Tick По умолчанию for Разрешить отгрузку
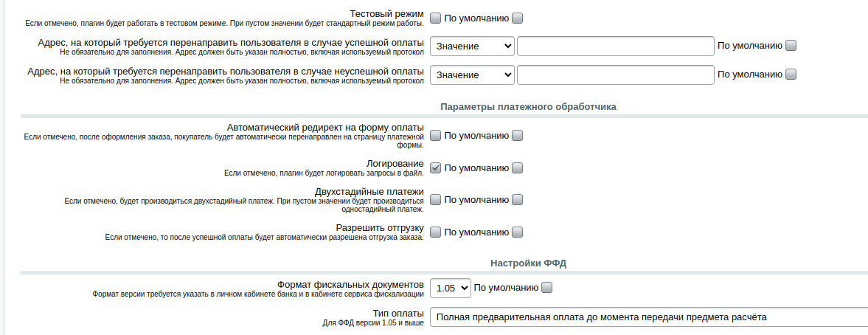Image resolution: width=868 pixels, height=335 pixels. click(517, 232)
